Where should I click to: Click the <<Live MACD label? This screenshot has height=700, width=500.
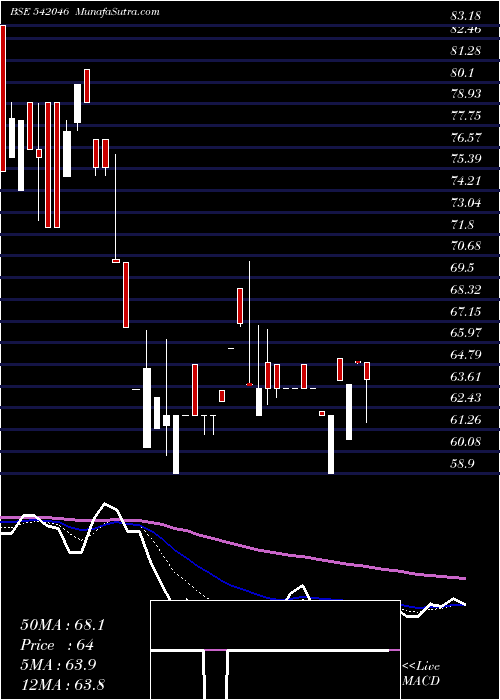pos(421,673)
